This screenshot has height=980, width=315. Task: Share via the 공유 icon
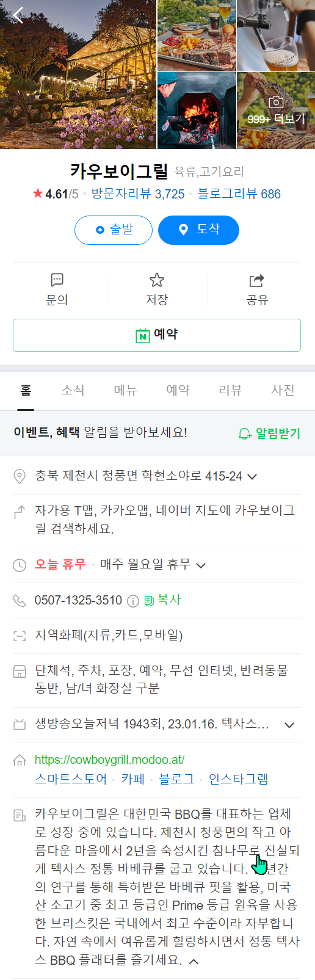(257, 280)
